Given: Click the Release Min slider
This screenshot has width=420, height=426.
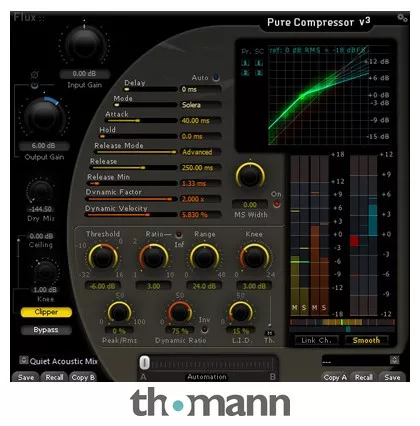Looking at the screenshot, I should [x=132, y=183].
